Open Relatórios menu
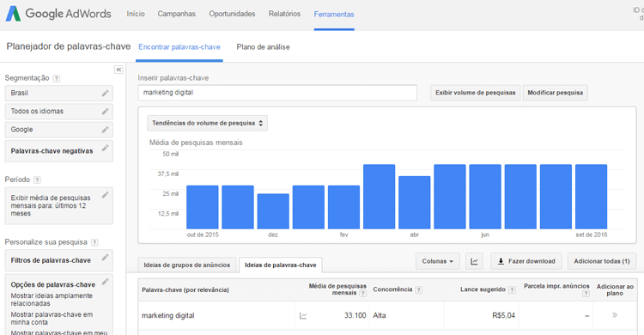 [x=284, y=14]
